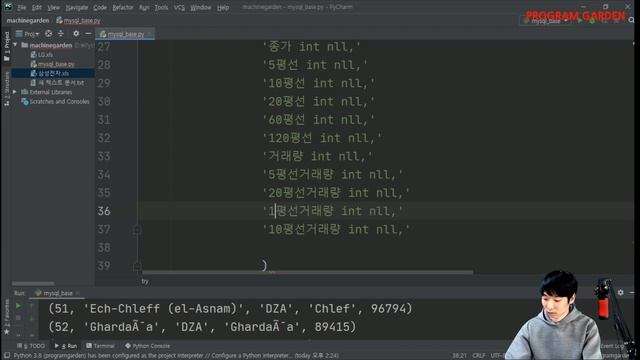Open the Refactor menu
Image resolution: width=640 pixels, height=360 pixels.
coord(123,7)
